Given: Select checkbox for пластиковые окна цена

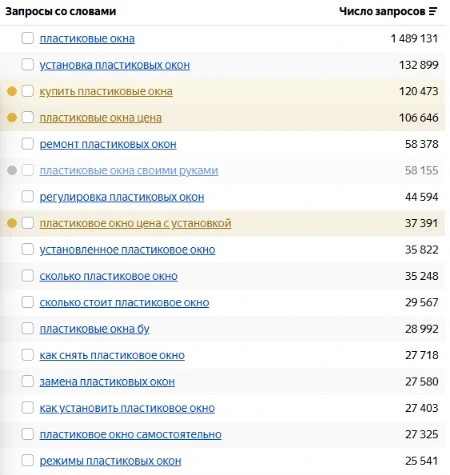Looking at the screenshot, I should (x=28, y=117).
